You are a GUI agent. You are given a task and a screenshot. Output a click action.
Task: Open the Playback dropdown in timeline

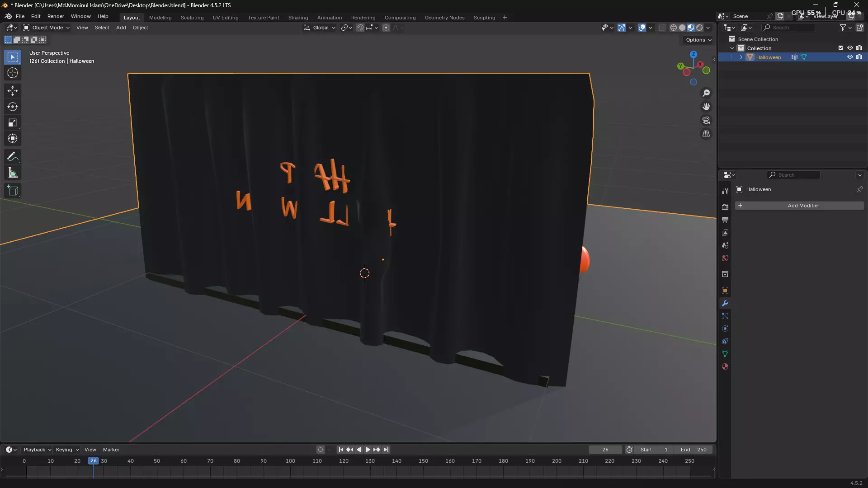pyautogui.click(x=37, y=450)
